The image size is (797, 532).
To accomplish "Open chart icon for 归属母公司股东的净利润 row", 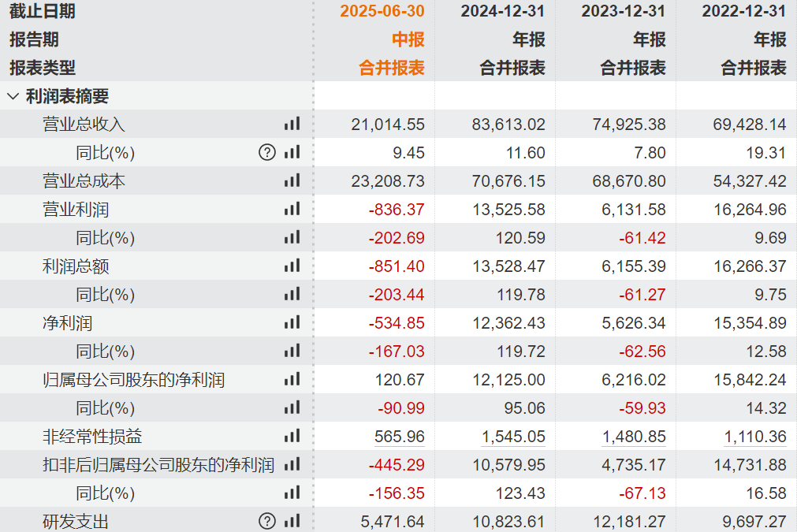I will point(292,379).
